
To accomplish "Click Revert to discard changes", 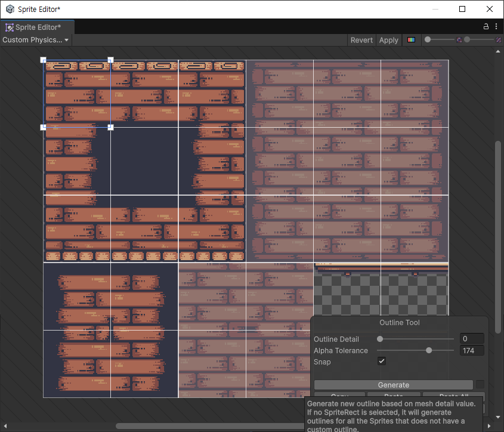I will pyautogui.click(x=361, y=40).
